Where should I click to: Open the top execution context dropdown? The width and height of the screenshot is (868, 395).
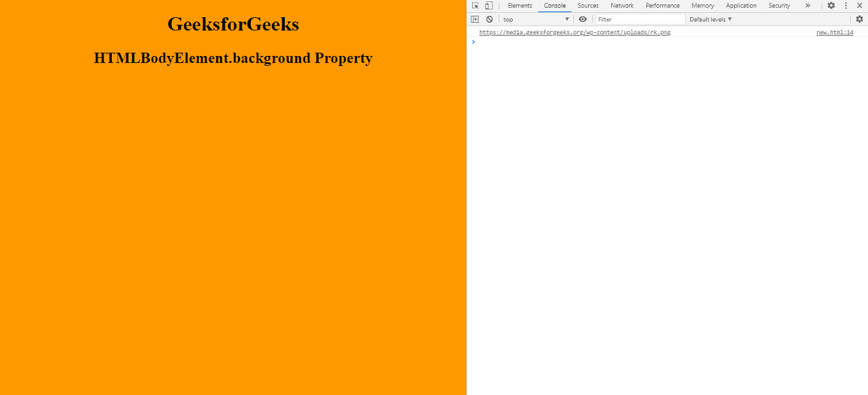click(x=536, y=19)
